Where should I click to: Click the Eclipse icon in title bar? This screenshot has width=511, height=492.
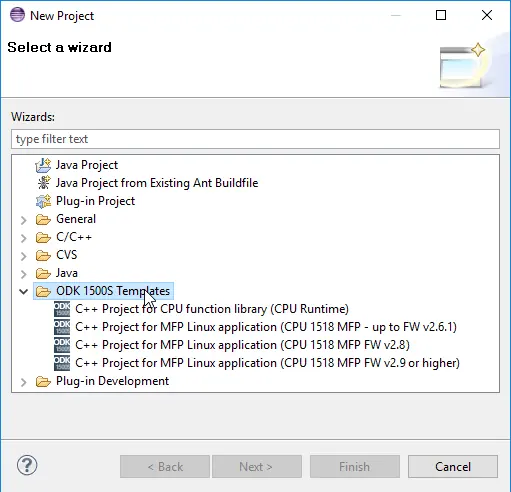[x=17, y=15]
